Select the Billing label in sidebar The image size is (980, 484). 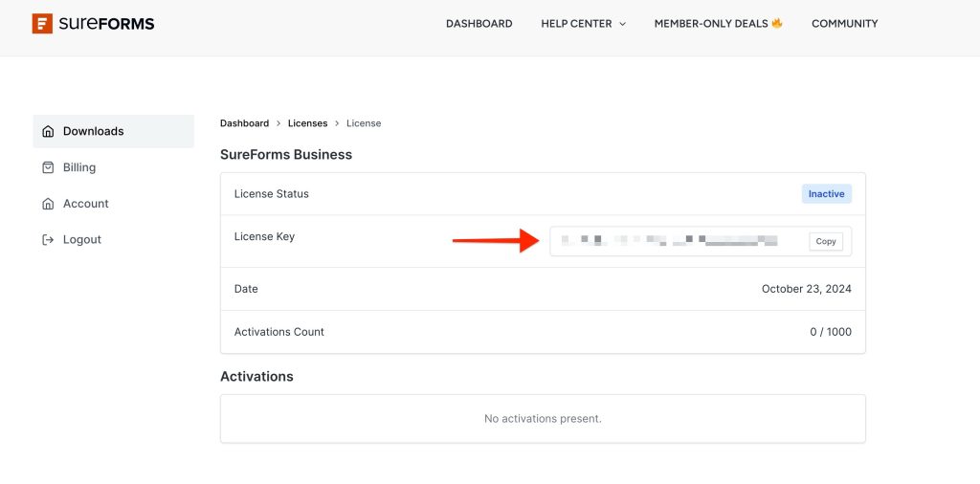(79, 167)
